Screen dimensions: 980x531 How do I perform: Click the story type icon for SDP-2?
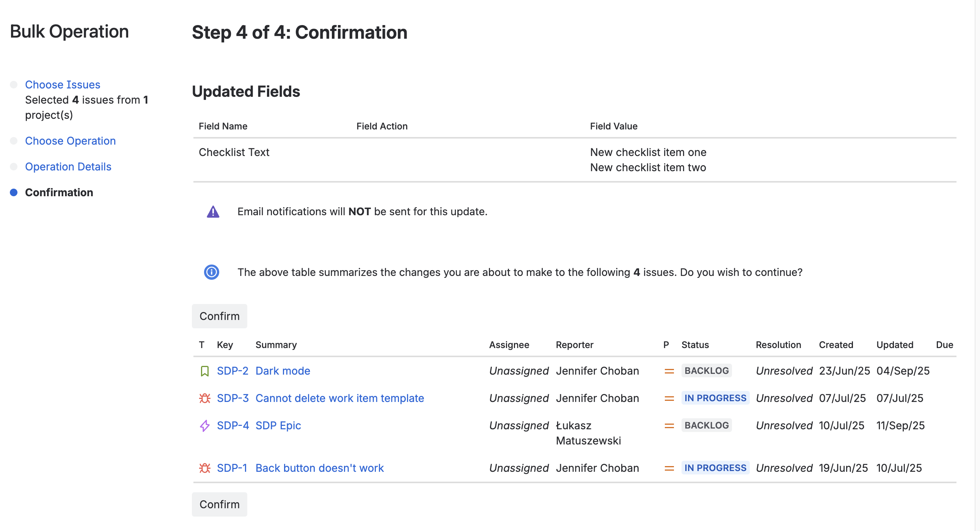tap(205, 371)
